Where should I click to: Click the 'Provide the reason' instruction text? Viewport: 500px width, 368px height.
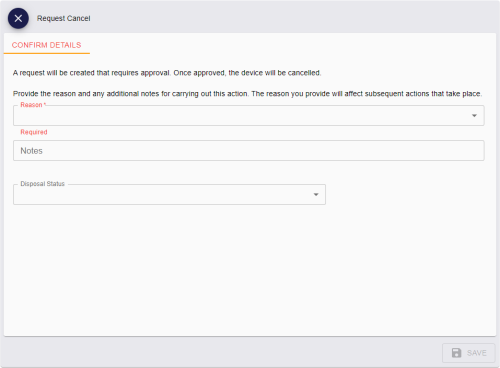[247, 94]
